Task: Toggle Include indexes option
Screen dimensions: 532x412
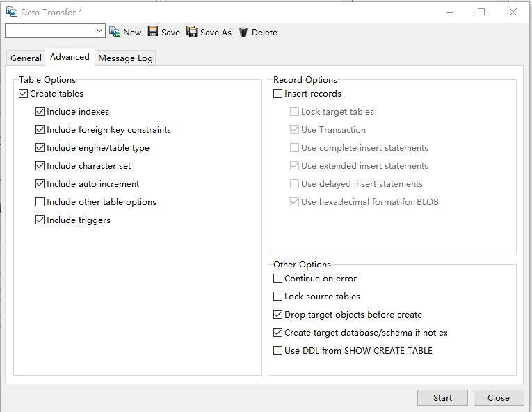Action: [40, 112]
